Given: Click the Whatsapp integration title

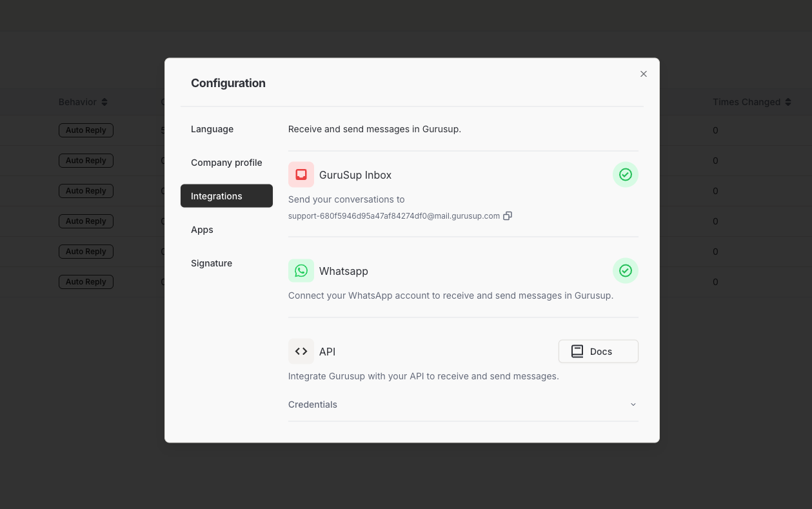Looking at the screenshot, I should [x=344, y=271].
